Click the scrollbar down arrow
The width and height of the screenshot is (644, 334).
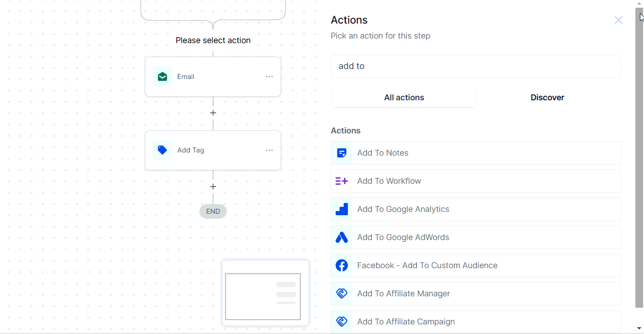639,328
